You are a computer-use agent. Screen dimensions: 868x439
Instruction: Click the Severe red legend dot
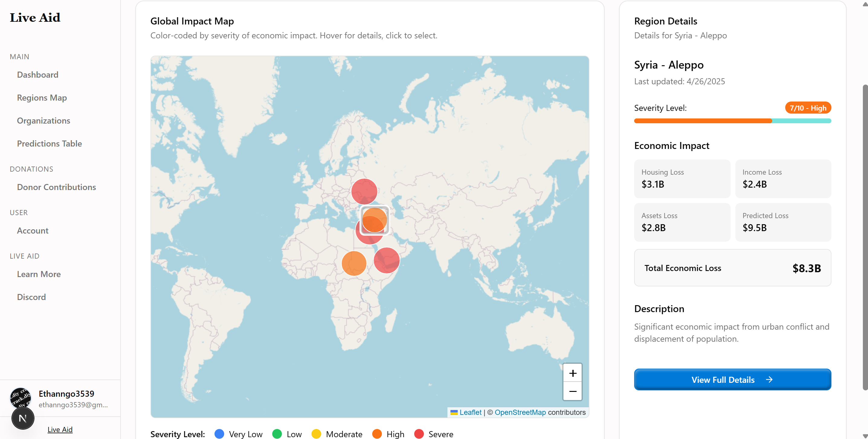tap(419, 434)
